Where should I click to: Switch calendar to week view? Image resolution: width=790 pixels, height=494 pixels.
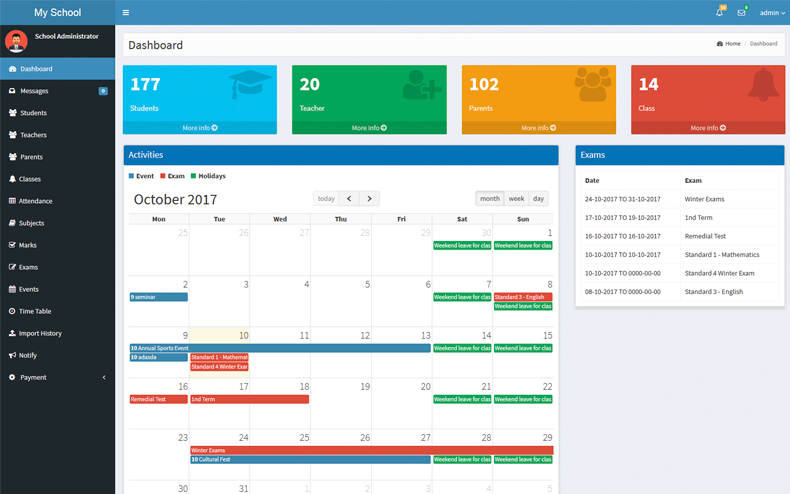(516, 199)
